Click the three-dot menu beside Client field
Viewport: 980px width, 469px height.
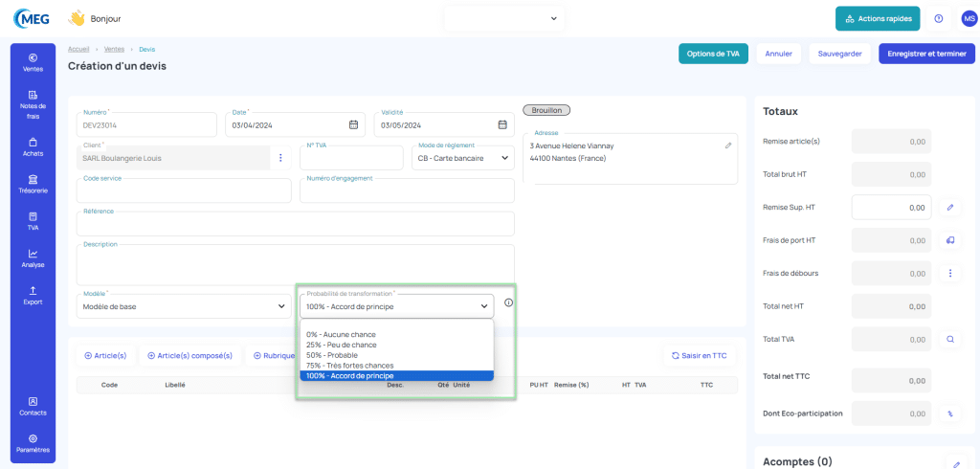tap(280, 158)
